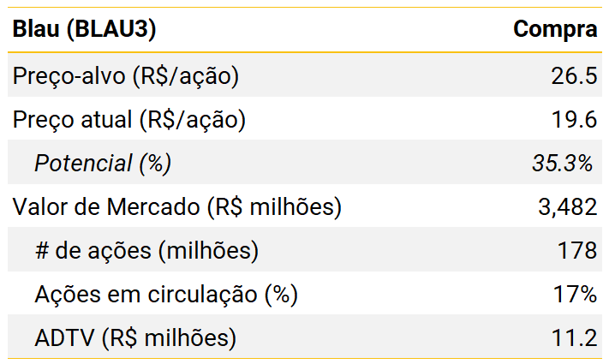This screenshot has width=603, height=364.
Task: Click the Preço atual (R$/ação) label
Action: (128, 119)
